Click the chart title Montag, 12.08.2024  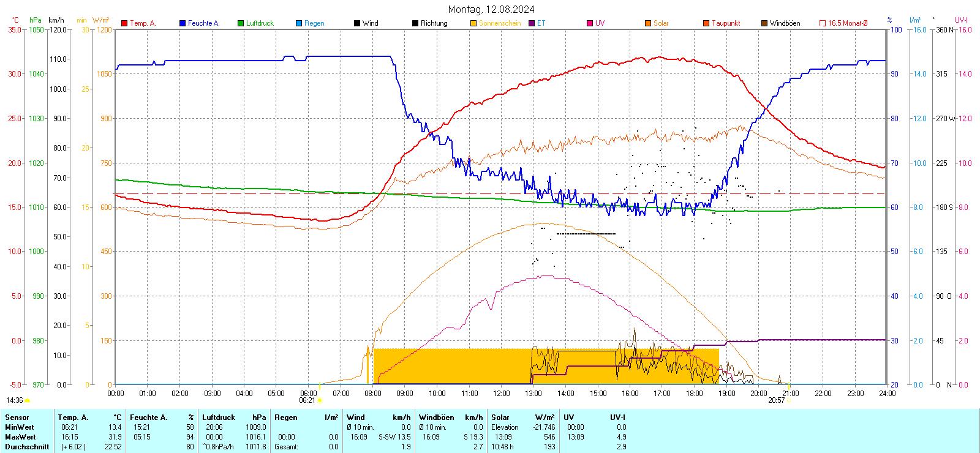click(x=491, y=9)
